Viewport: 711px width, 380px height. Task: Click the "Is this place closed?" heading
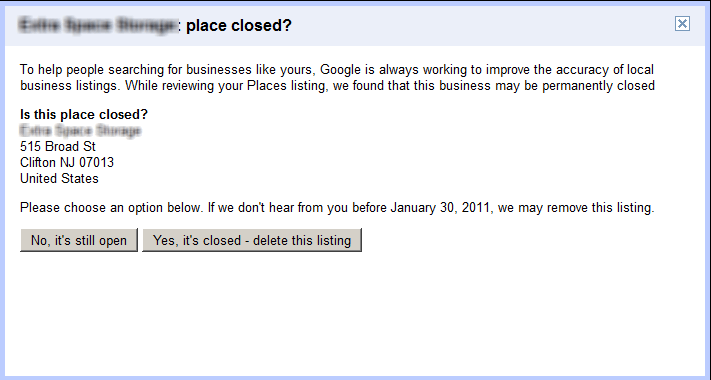(84, 114)
